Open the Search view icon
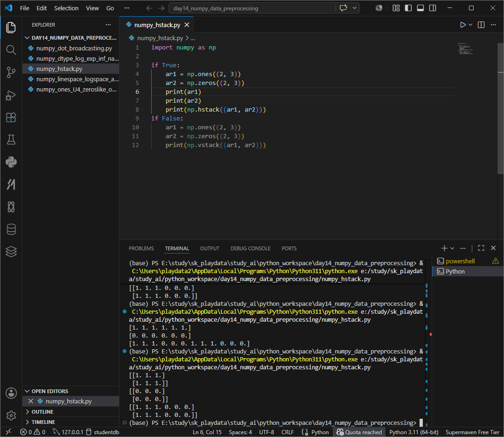 tap(11, 50)
